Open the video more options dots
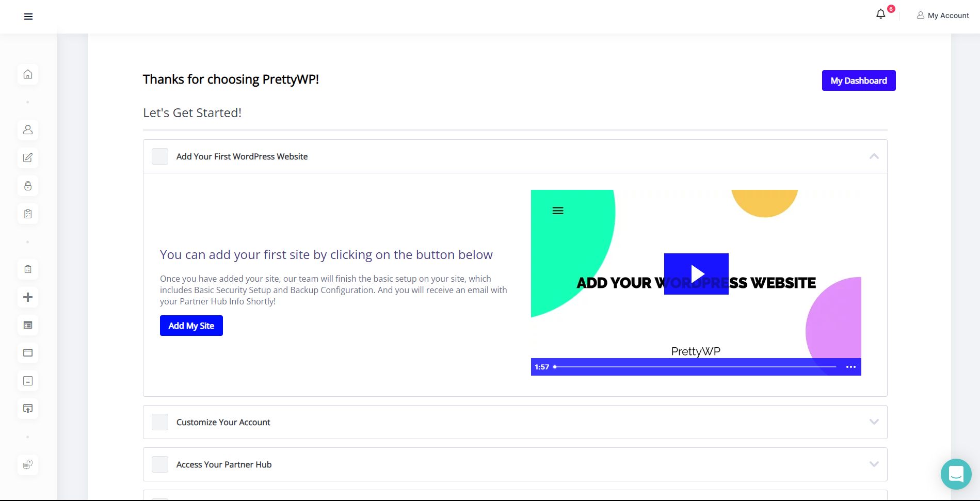 tap(851, 367)
